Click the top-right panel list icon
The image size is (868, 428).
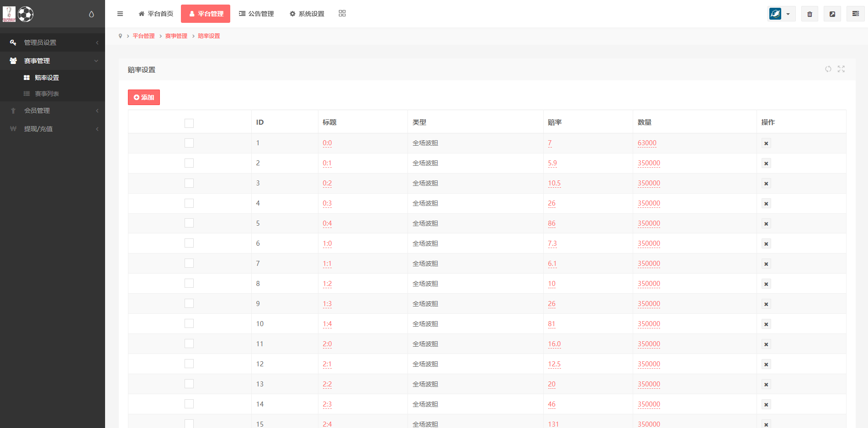pyautogui.click(x=855, y=14)
